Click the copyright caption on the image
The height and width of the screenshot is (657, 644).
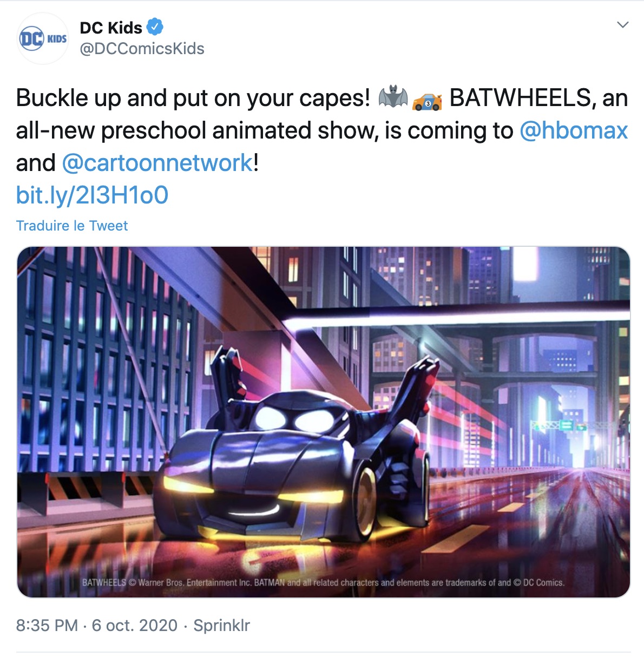323,583
